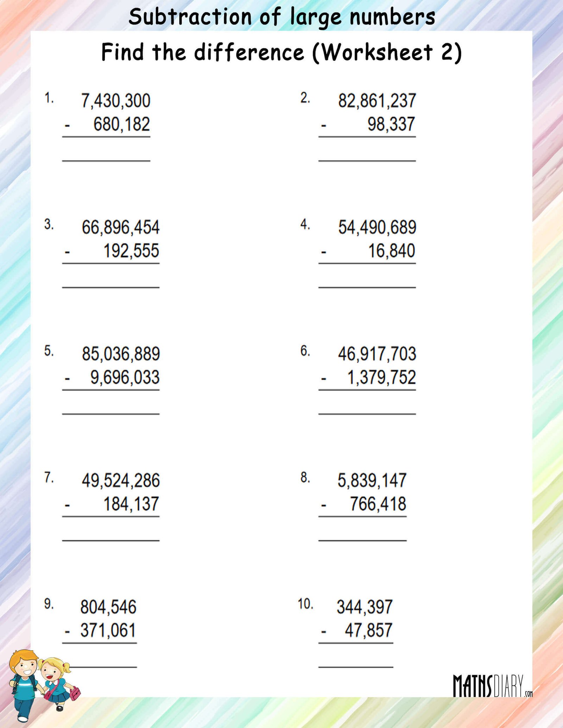The height and width of the screenshot is (728, 563).
Task: Click the subtrahend 1,379,752
Action: pyautogui.click(x=381, y=377)
